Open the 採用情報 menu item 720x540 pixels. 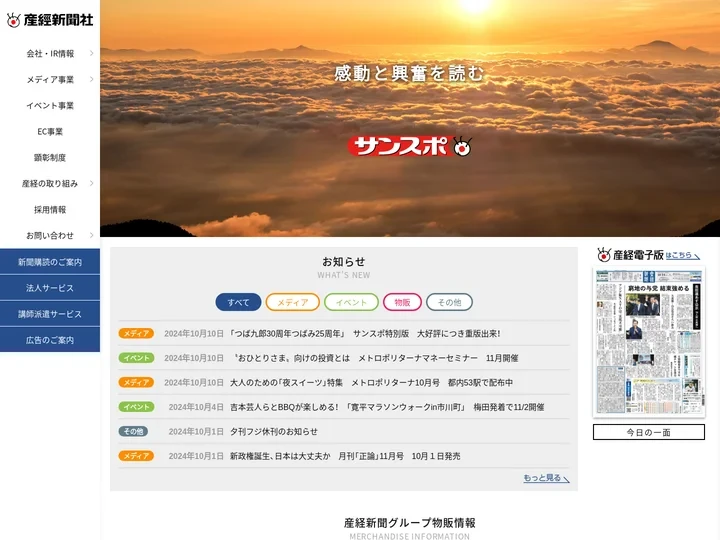[50, 209]
